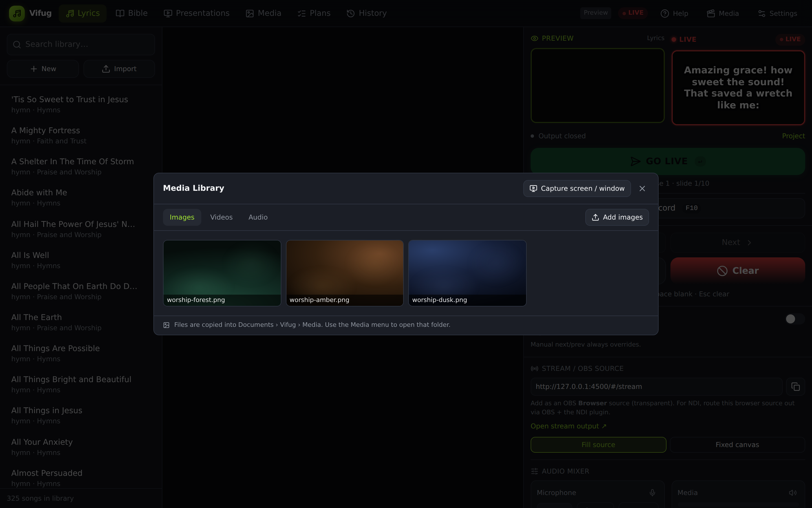Click the STREAM / OBS SOURCE broadcast icon
The image size is (812, 508).
coord(535,369)
